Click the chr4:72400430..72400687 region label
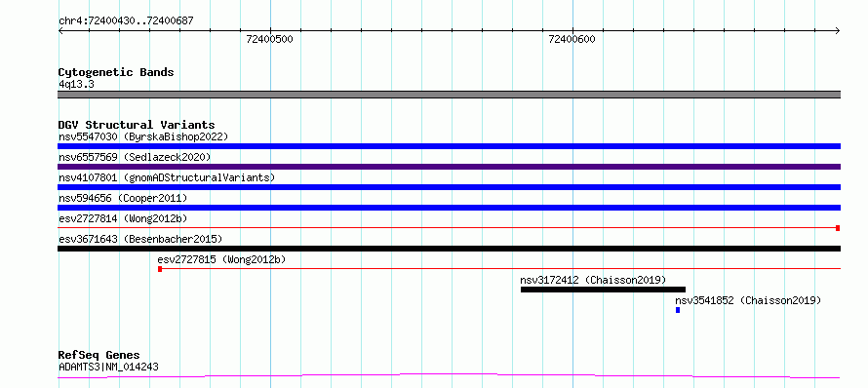Screen dimensions: 868x388 (x=126, y=20)
